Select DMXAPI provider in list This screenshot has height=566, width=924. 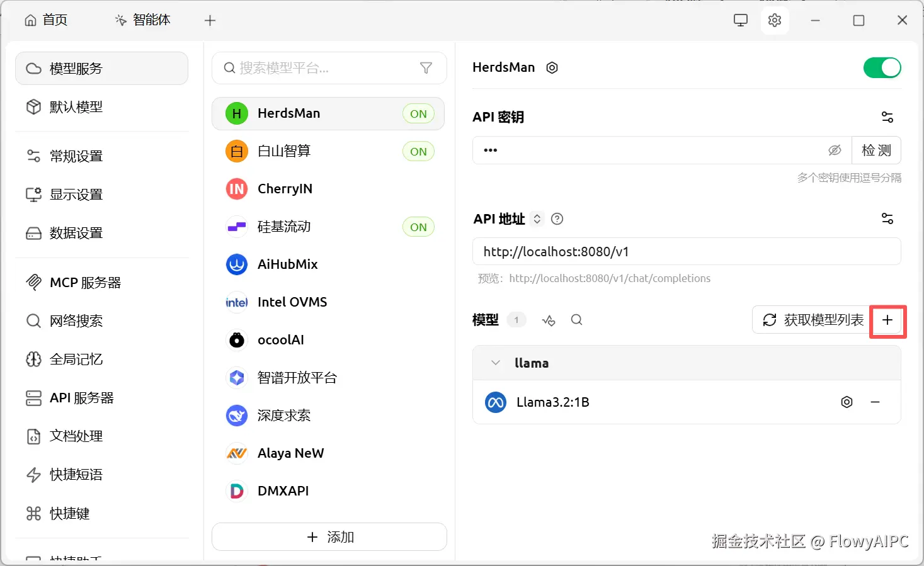click(x=328, y=491)
